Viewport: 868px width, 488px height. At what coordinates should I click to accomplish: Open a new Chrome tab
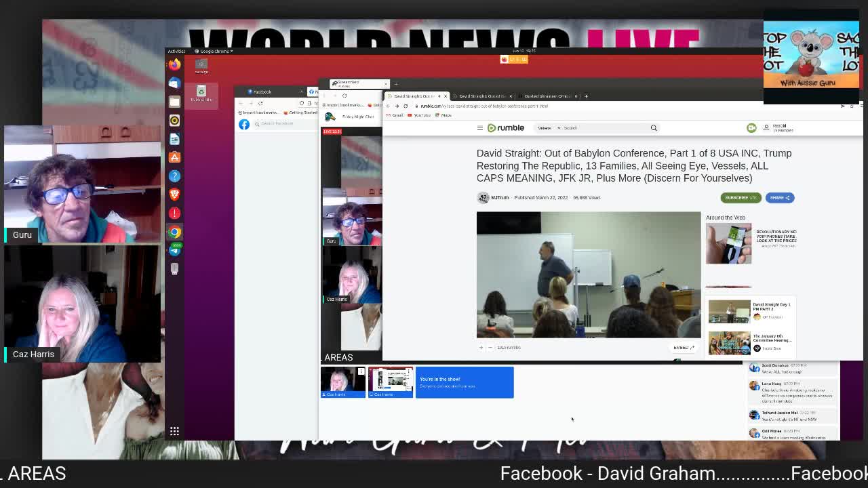(x=586, y=96)
